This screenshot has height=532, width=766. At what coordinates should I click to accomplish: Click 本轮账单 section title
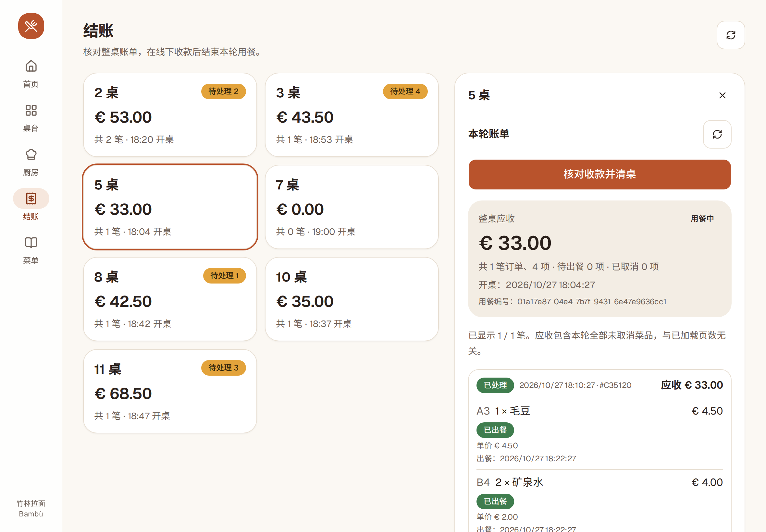coord(488,134)
